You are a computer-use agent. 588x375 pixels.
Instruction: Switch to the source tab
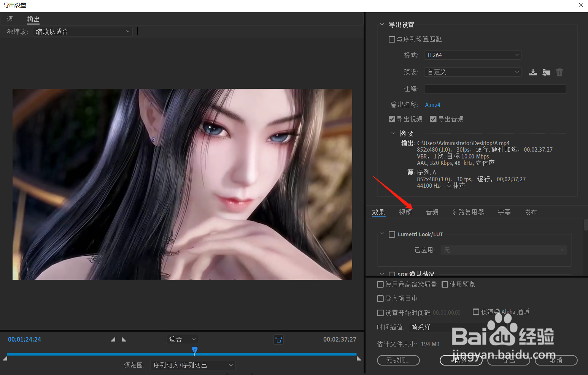coord(10,19)
